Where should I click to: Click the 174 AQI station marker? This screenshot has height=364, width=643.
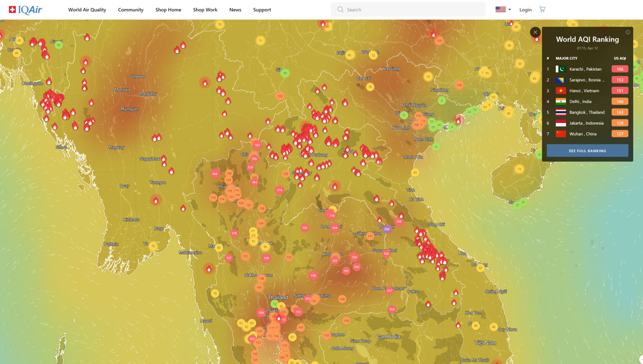coord(279,190)
